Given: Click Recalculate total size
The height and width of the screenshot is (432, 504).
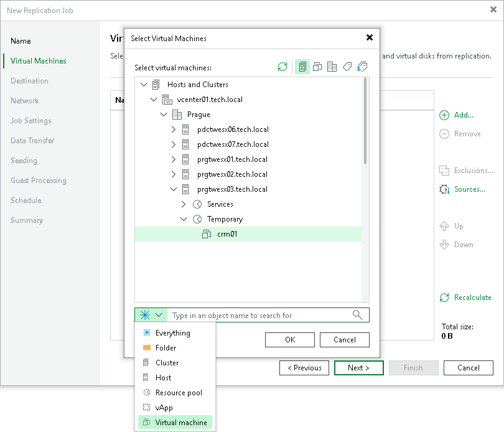Looking at the screenshot, I should 465,297.
